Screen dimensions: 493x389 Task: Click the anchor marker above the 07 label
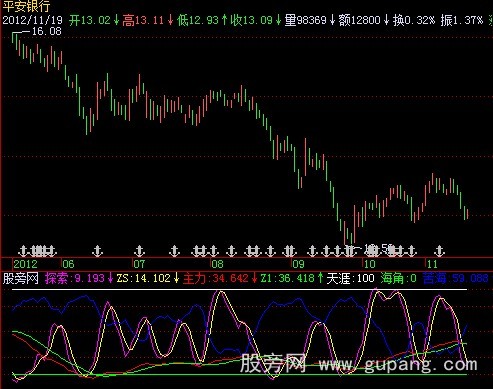(139, 251)
